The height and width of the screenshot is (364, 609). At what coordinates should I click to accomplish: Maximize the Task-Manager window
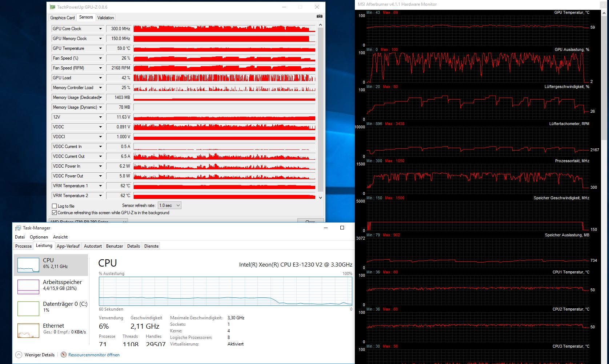pyautogui.click(x=342, y=228)
